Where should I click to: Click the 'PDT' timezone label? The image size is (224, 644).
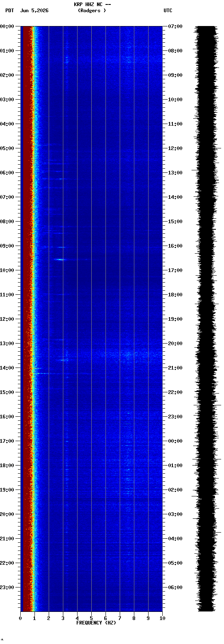coord(9,11)
